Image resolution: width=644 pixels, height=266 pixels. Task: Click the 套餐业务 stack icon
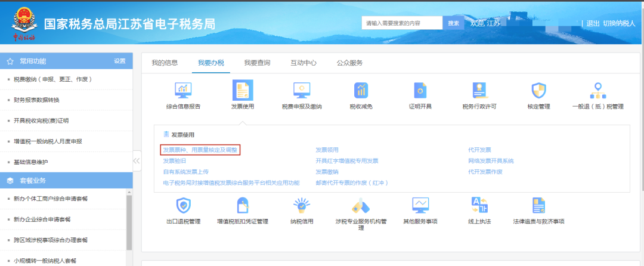coord(11,181)
